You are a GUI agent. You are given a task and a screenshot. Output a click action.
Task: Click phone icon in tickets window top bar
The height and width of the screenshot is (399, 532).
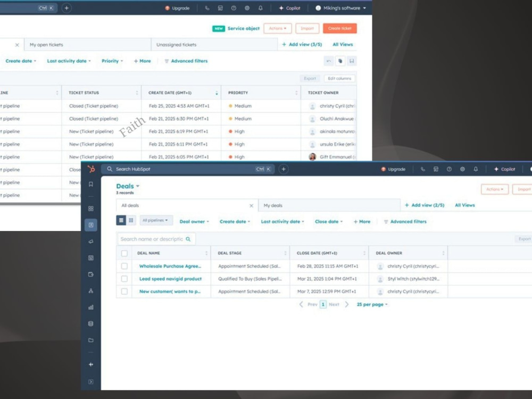(207, 8)
